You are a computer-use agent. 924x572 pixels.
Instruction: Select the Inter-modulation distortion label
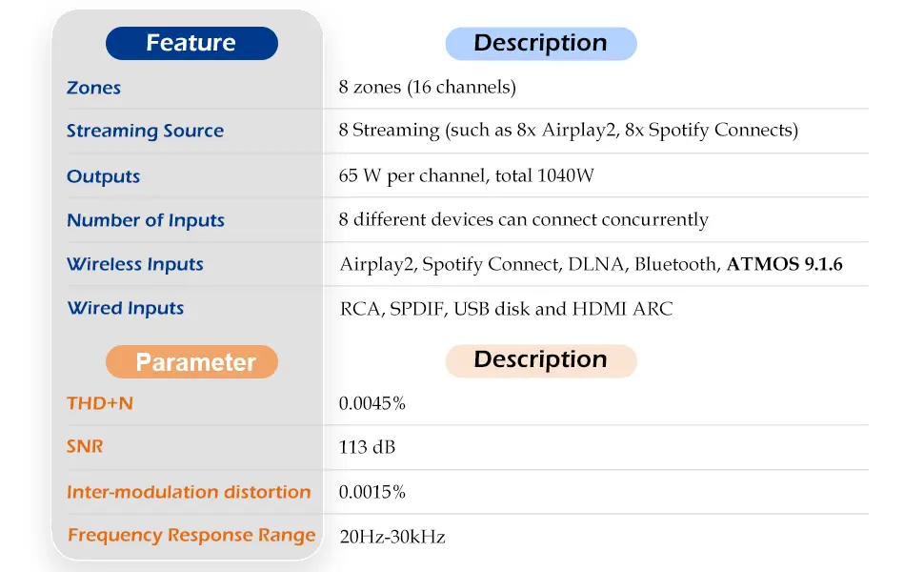click(x=189, y=492)
